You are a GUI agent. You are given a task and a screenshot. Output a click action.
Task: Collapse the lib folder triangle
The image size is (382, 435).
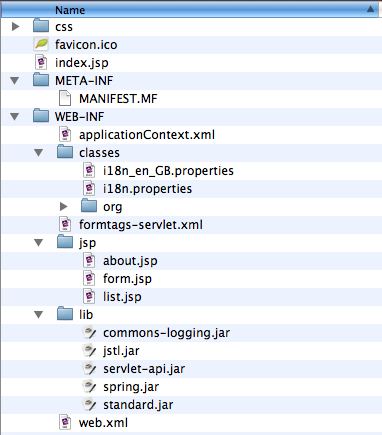pos(39,314)
